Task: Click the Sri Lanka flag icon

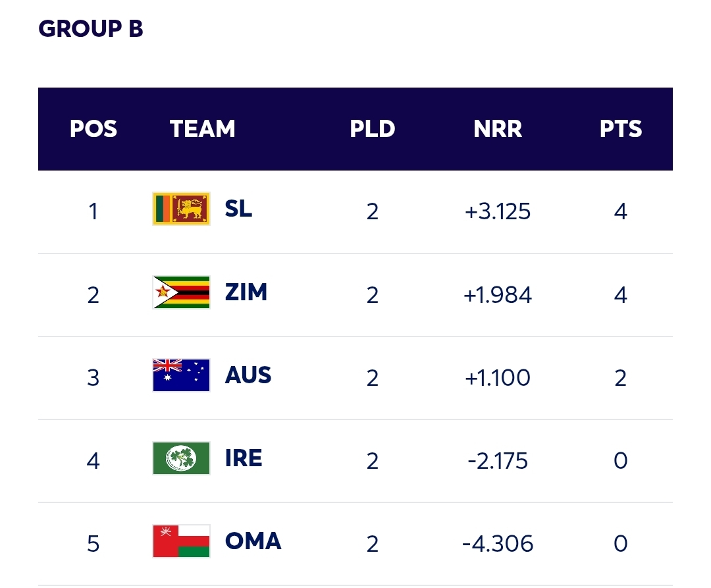Action: coord(181,209)
